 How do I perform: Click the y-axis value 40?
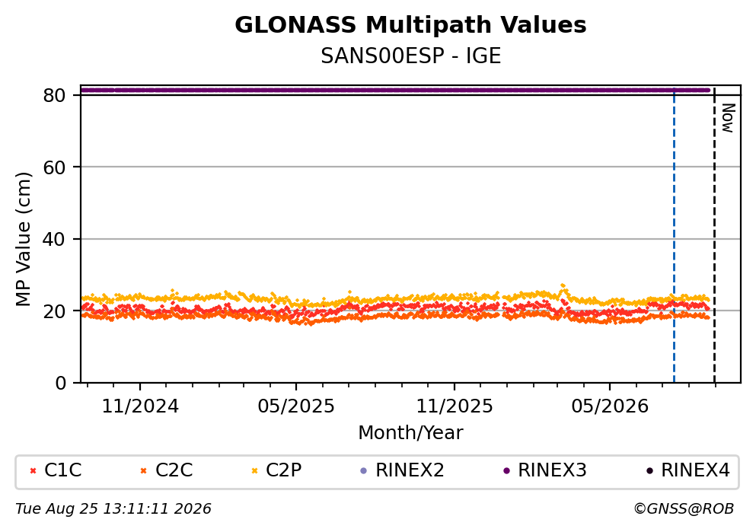54,240
